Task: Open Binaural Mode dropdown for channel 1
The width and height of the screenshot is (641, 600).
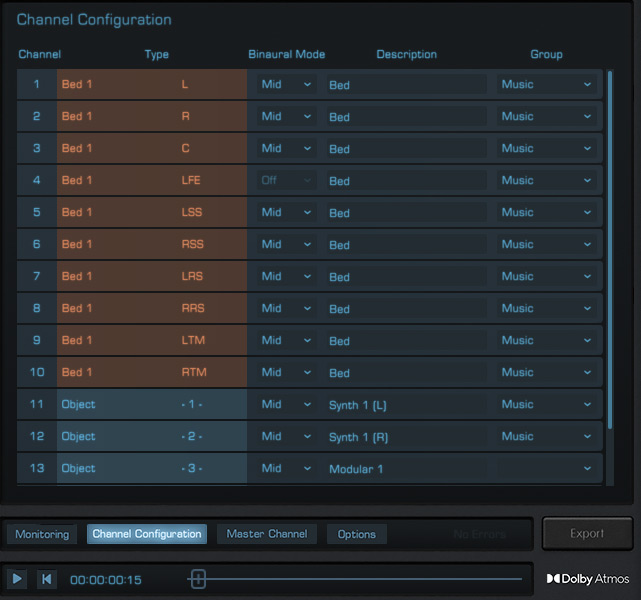Action: point(287,85)
